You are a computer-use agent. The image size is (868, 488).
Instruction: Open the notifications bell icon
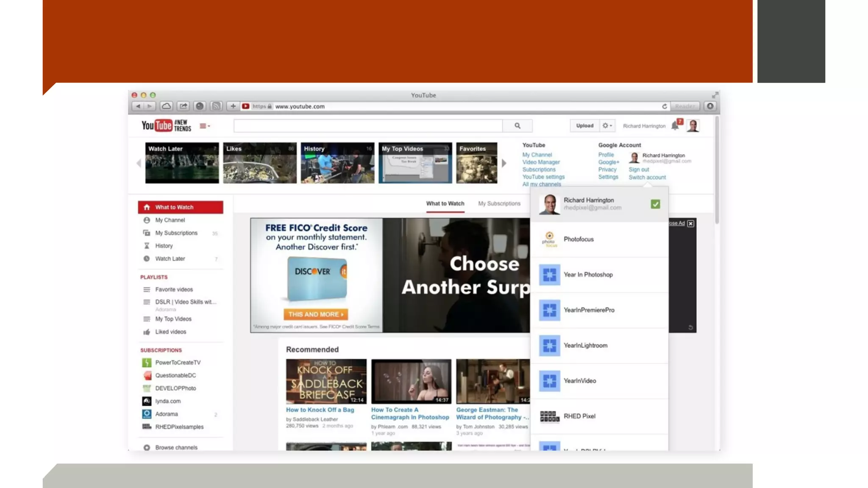674,126
